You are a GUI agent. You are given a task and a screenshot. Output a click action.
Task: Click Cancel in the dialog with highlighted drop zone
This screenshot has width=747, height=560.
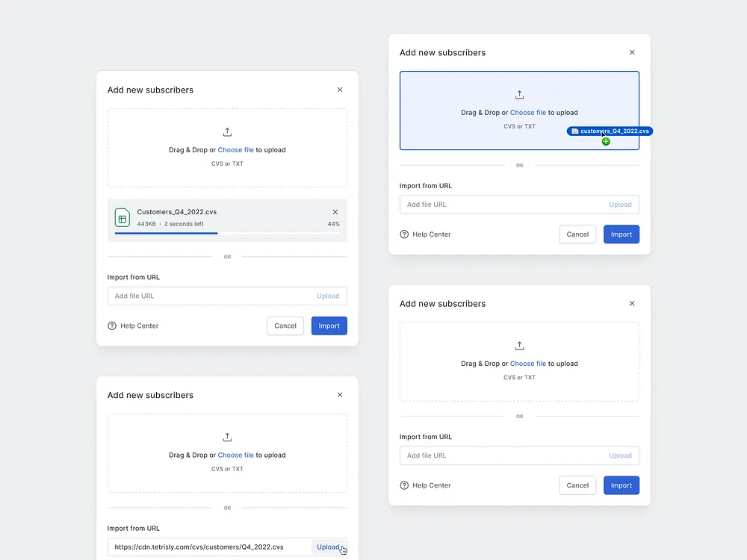(577, 234)
